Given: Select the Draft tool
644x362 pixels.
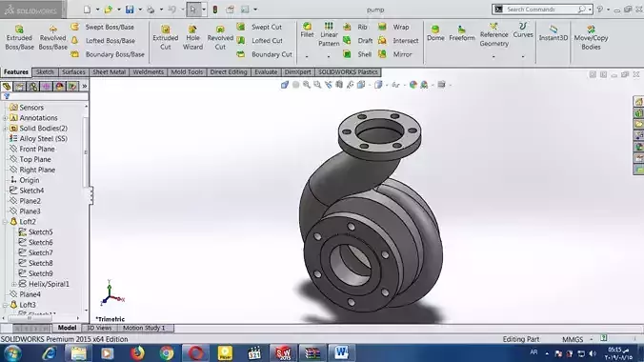Looking at the screenshot, I should (x=358, y=41).
